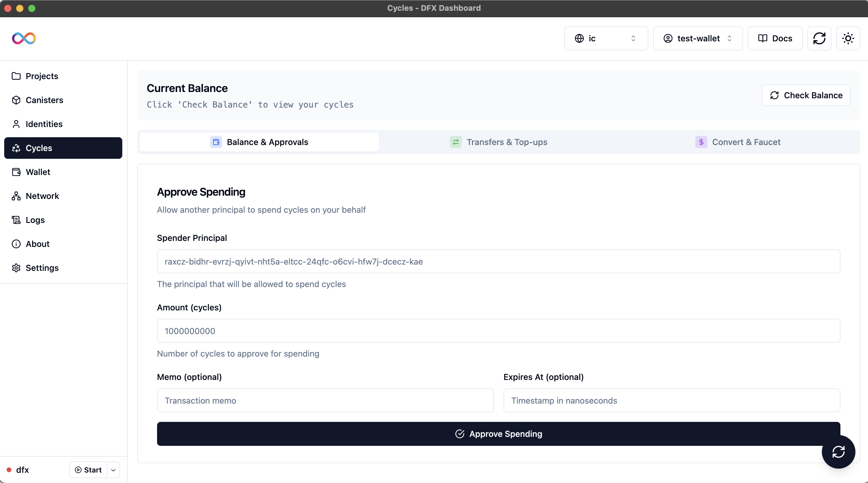Click the refresh icon in top toolbar

click(819, 38)
